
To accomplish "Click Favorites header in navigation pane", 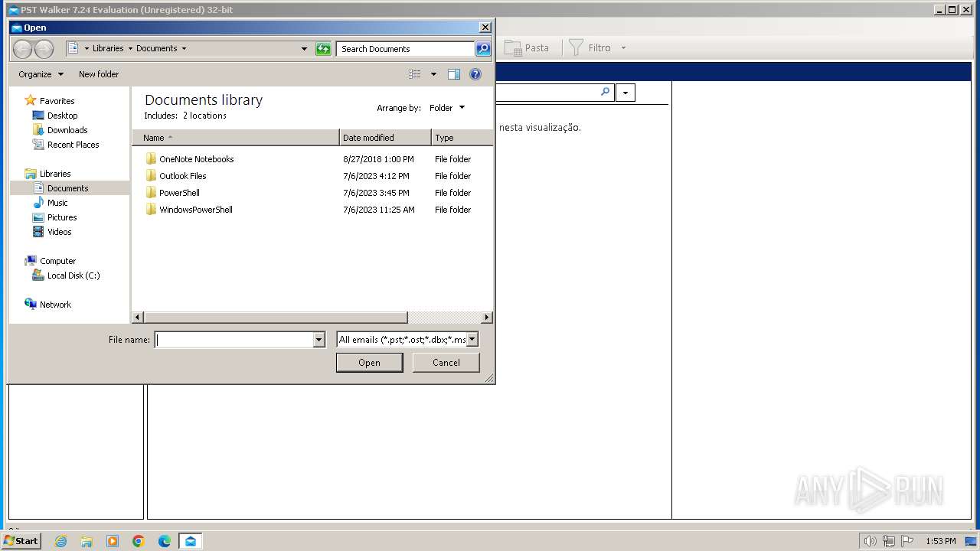I will click(57, 101).
